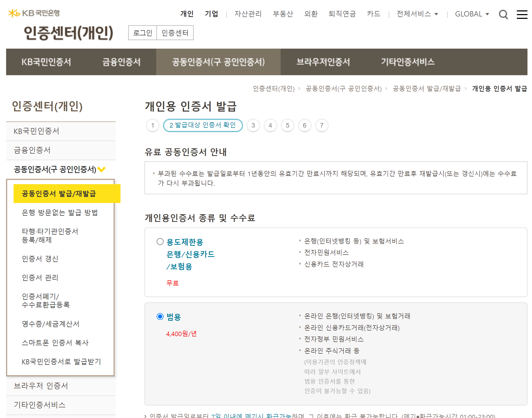Click step 7 circle in progress indicator
Viewport: 532px width, 418px height.
pyautogui.click(x=322, y=125)
